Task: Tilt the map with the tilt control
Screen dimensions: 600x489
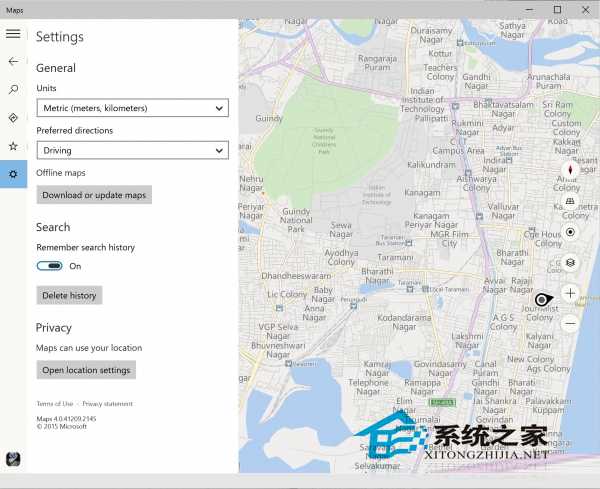Action: [570, 201]
